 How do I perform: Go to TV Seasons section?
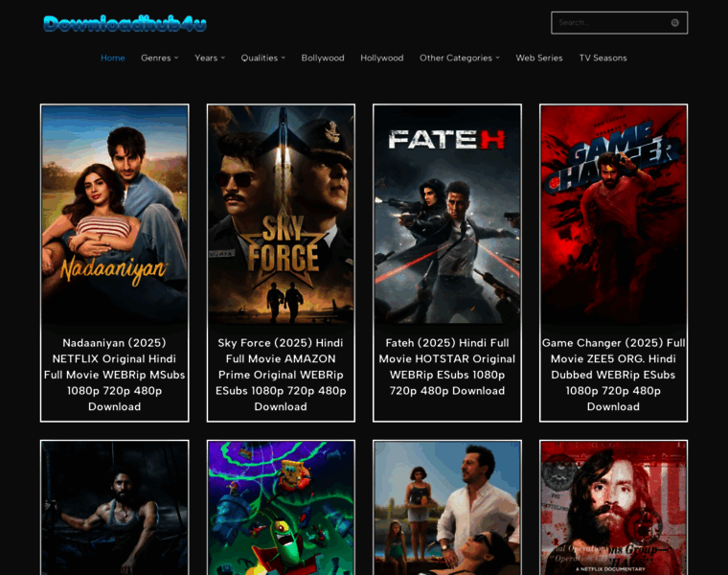pyautogui.click(x=603, y=58)
